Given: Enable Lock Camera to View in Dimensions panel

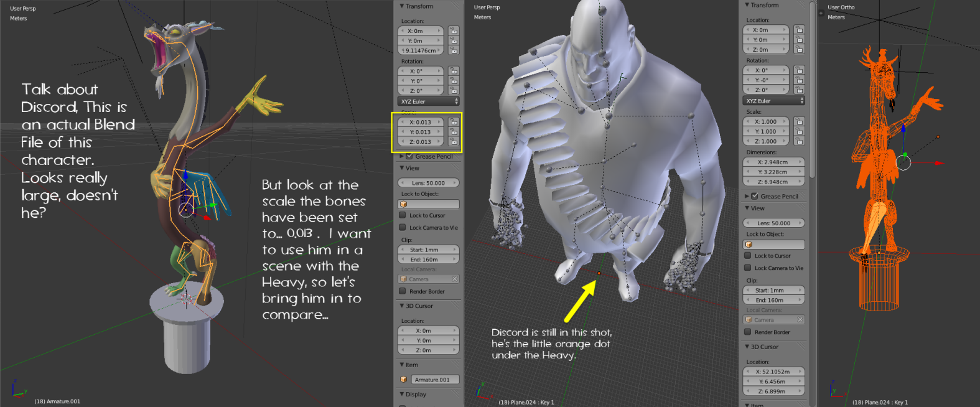Looking at the screenshot, I should tap(748, 268).
